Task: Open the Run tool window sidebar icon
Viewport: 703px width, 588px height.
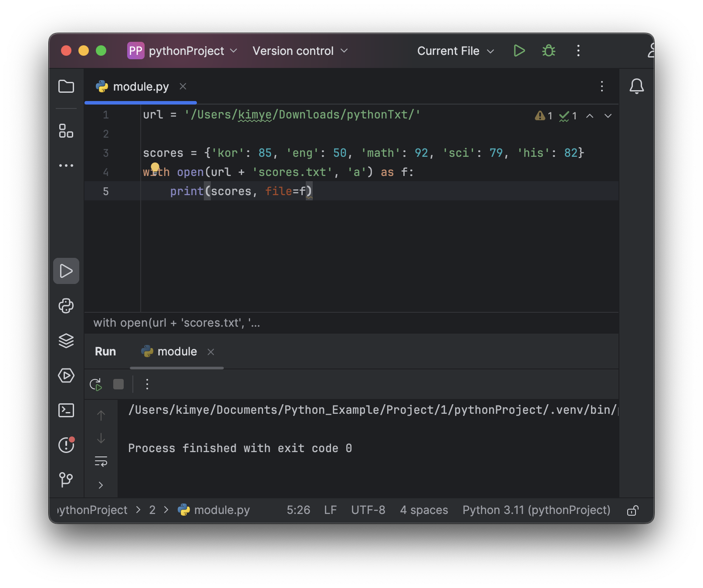Action: pos(66,271)
